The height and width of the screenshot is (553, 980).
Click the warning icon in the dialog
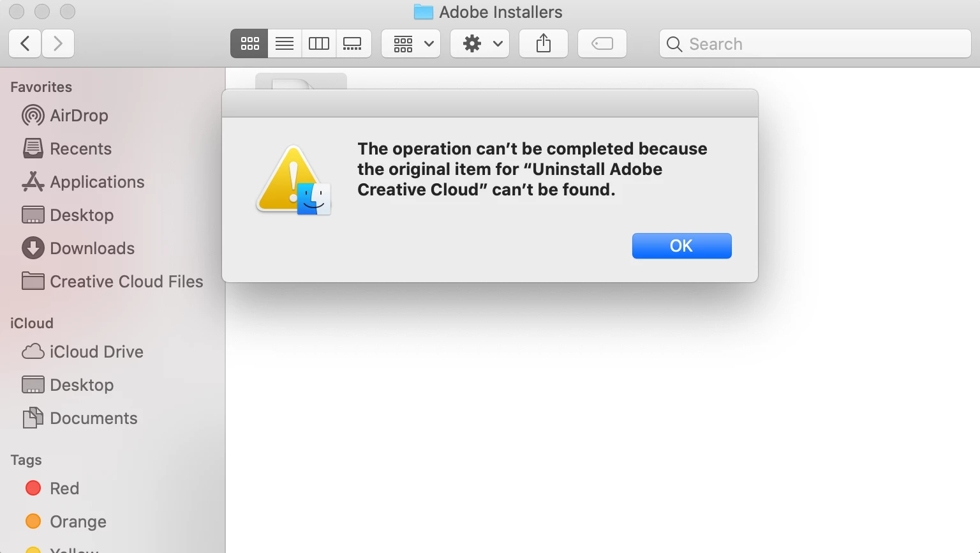coord(293,180)
